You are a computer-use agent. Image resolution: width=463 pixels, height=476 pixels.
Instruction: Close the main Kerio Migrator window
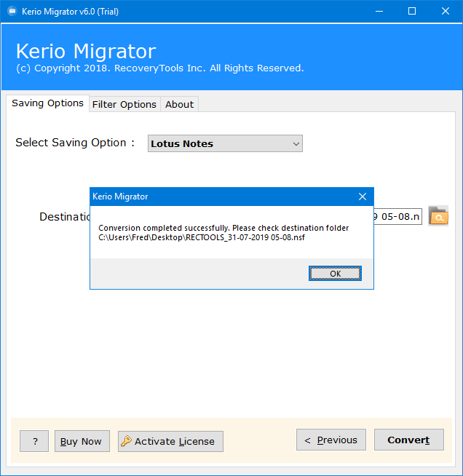point(445,11)
